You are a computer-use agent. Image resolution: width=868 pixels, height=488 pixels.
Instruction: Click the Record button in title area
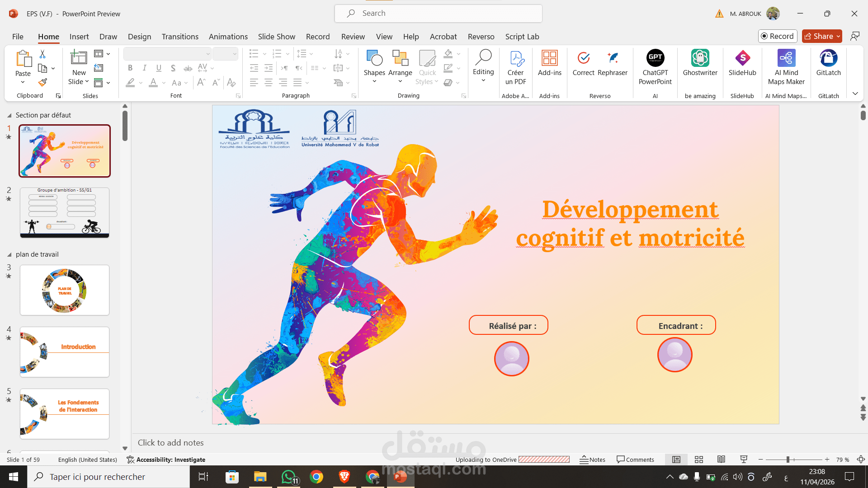coord(778,36)
